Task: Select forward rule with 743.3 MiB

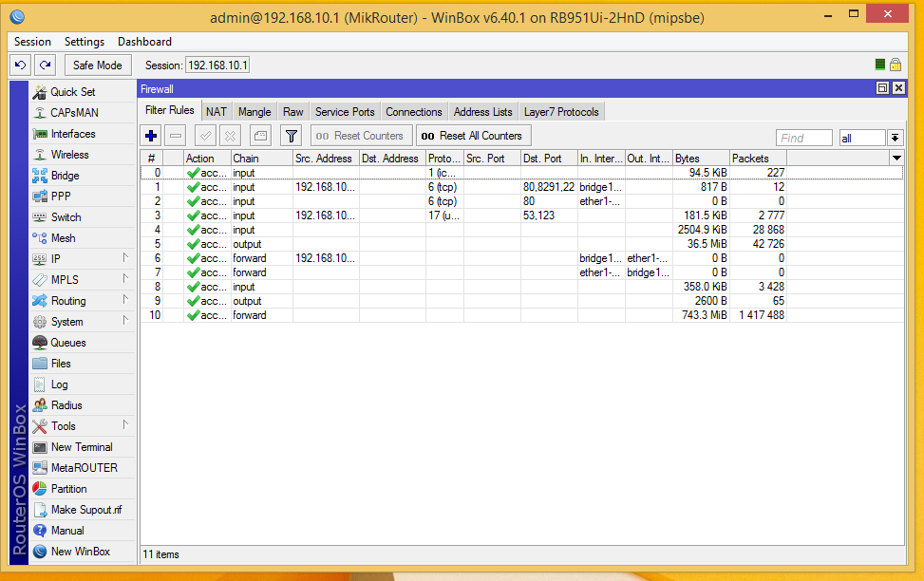Action: [521, 315]
